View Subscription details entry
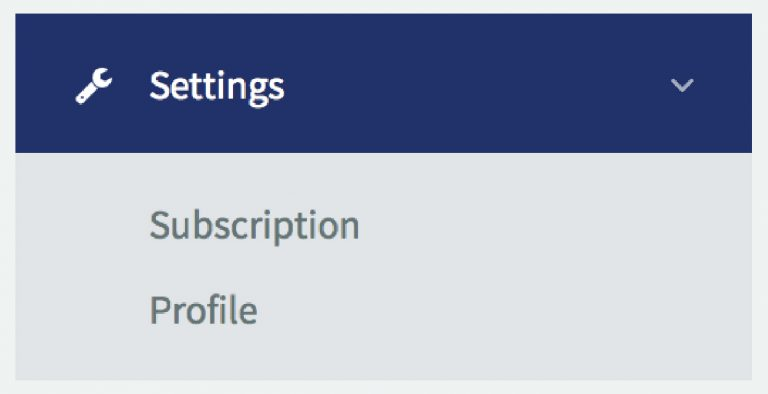The height and width of the screenshot is (394, 768). coord(254,226)
